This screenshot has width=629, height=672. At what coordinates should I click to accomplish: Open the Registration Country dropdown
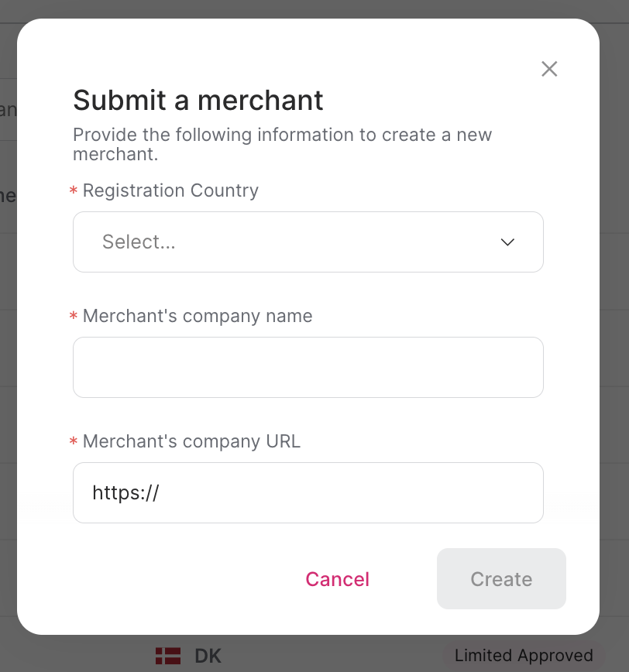click(308, 242)
